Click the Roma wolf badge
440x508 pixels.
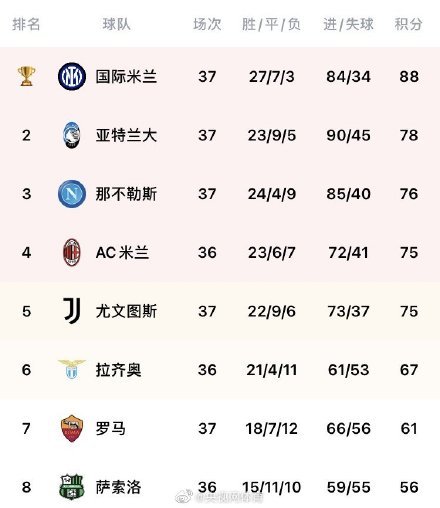pyautogui.click(x=72, y=428)
